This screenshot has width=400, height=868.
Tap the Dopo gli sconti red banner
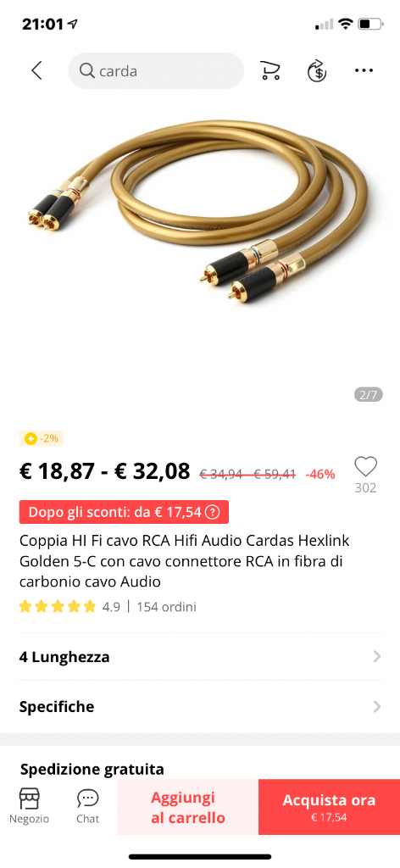tap(124, 512)
